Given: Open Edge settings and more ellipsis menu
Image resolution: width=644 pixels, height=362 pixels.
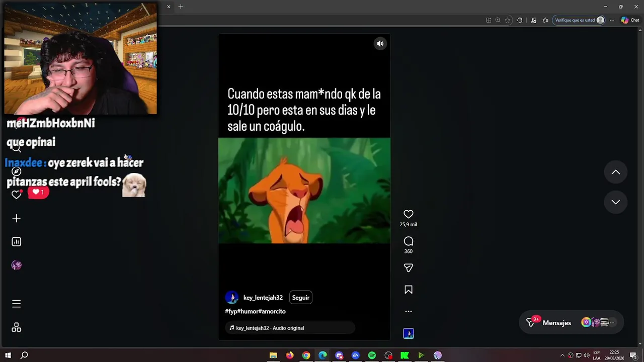Looking at the screenshot, I should 612,20.
